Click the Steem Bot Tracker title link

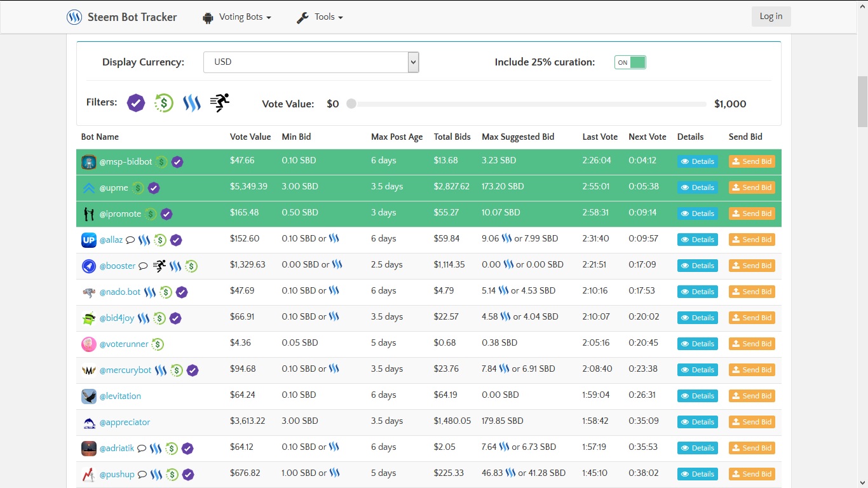point(132,17)
